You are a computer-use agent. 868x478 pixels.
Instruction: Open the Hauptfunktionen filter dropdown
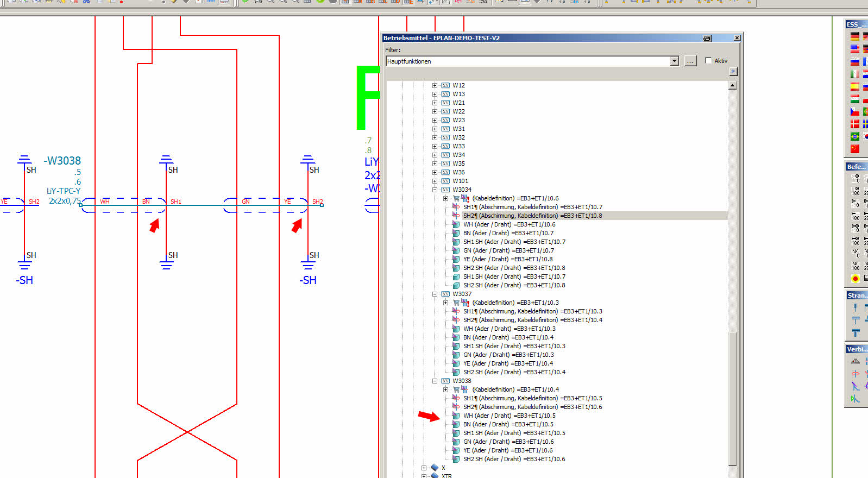coord(674,61)
